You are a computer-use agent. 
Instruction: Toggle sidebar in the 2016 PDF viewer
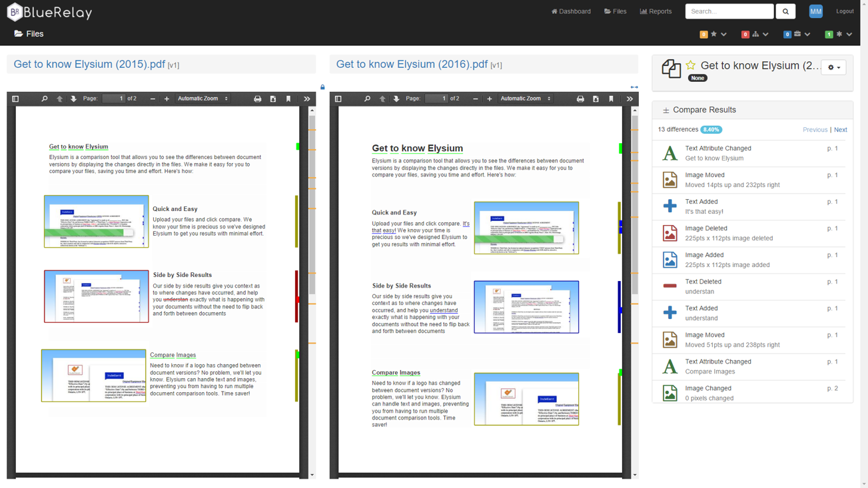coord(338,99)
